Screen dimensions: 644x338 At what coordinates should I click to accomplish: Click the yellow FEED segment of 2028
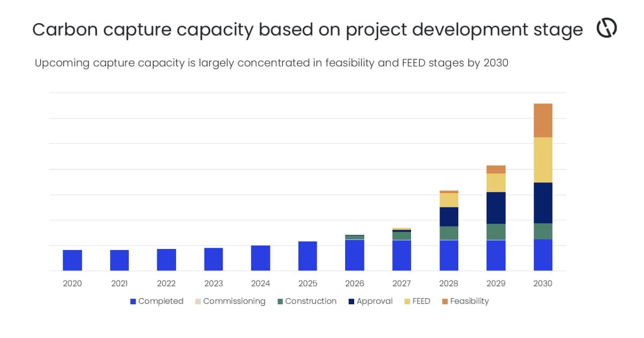click(449, 200)
